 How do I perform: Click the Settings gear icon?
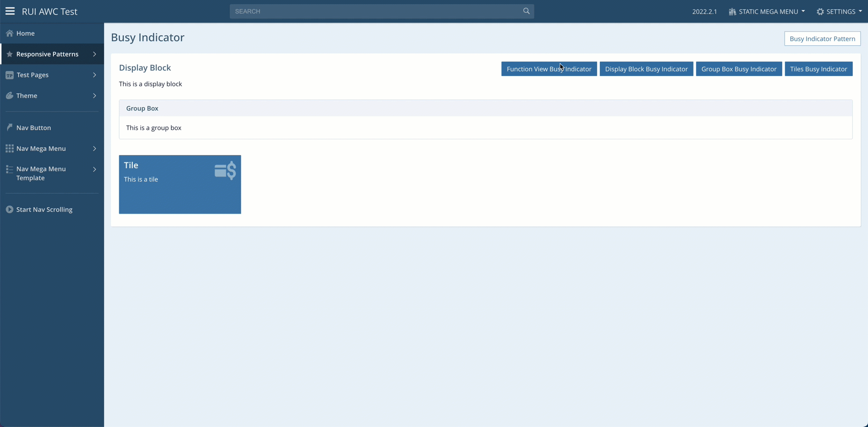click(820, 12)
